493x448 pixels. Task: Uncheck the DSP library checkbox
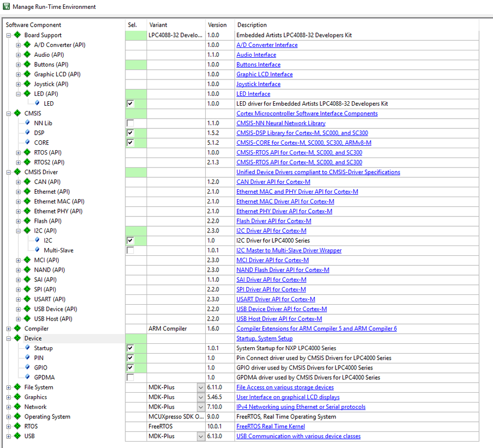130,133
